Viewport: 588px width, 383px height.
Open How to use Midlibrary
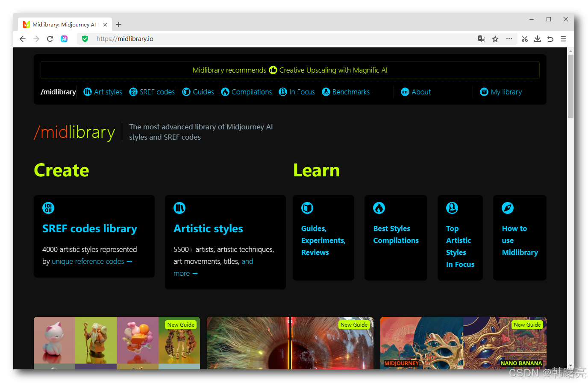click(520, 240)
